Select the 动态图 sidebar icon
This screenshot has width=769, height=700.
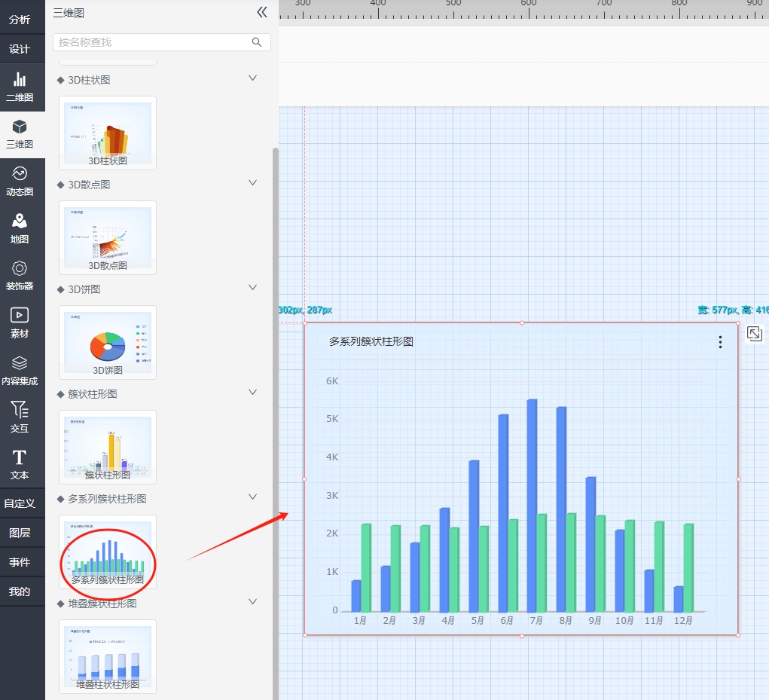click(x=20, y=181)
